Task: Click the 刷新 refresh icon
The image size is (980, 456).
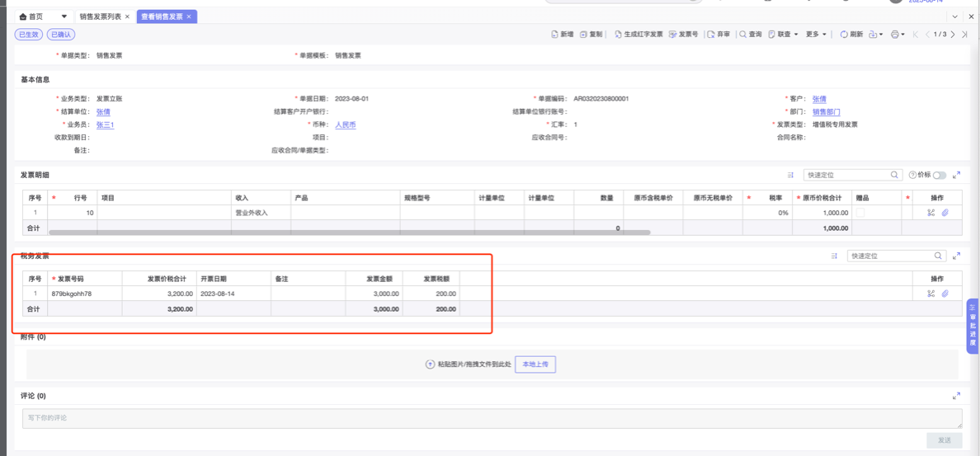Action: tap(850, 35)
